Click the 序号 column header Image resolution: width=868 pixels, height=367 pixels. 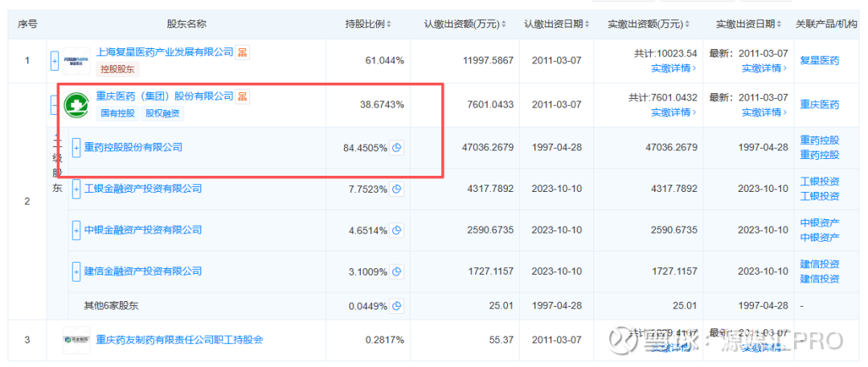point(27,24)
